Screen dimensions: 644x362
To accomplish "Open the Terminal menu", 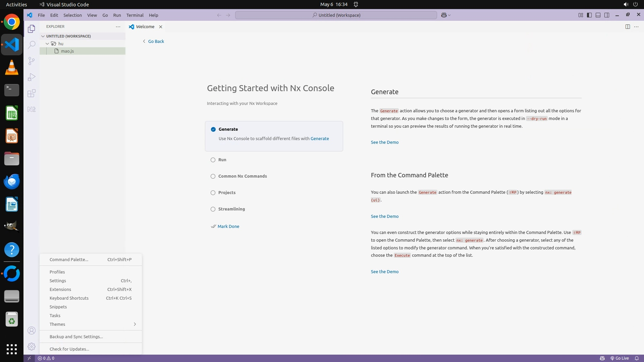I will point(135,15).
